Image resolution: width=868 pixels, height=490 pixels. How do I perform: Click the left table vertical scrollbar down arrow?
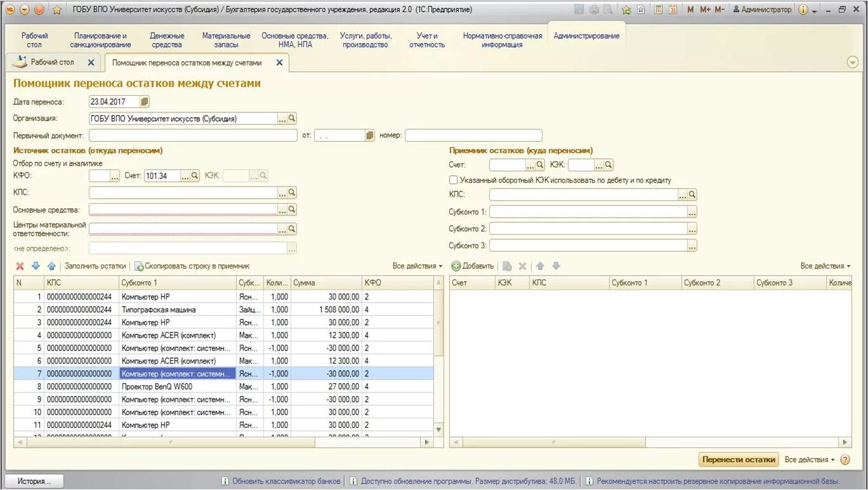coord(439,430)
